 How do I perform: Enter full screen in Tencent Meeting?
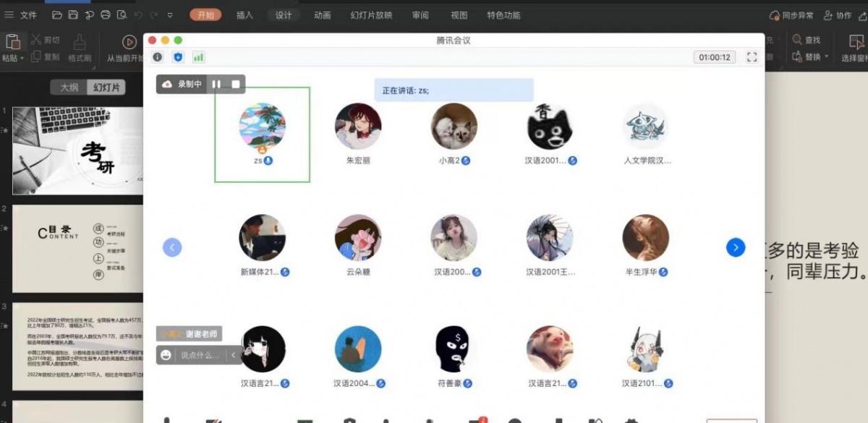[752, 57]
